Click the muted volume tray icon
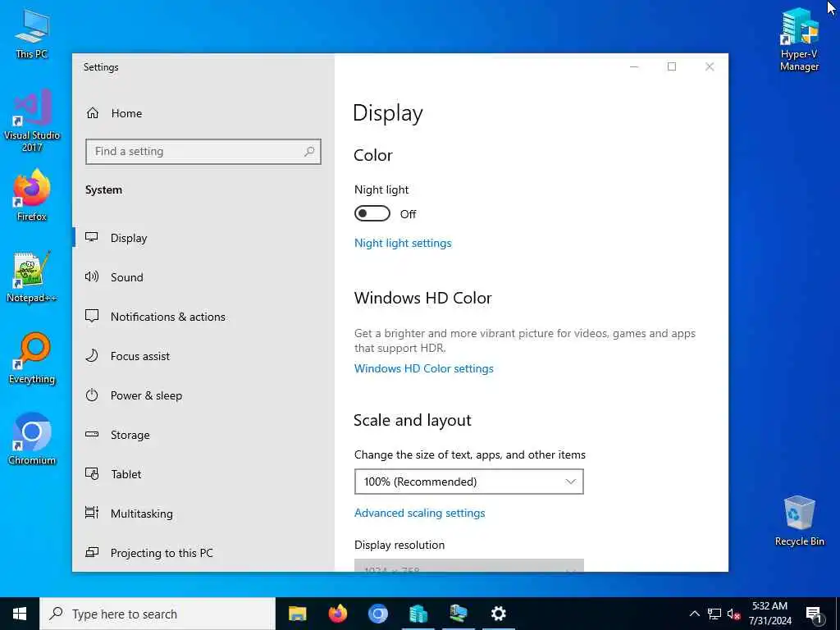Viewport: 840px width, 630px height. pyautogui.click(x=733, y=614)
